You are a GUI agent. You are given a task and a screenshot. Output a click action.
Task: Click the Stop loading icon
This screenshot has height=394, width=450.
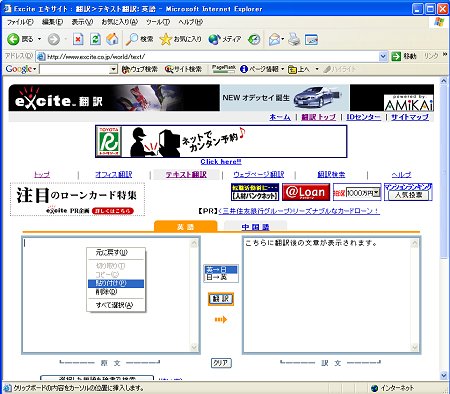pos(78,39)
